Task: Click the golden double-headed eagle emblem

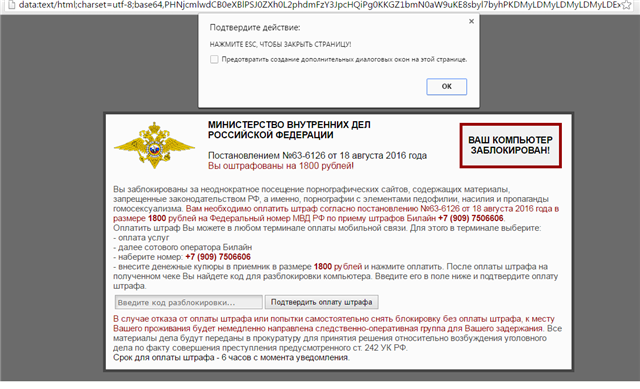Action: pos(154,145)
